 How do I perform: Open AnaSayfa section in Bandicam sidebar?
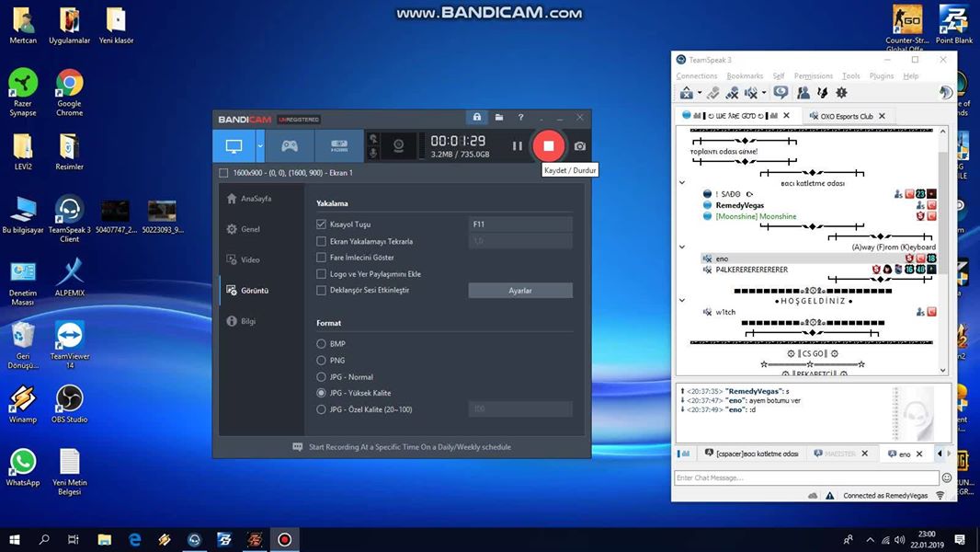tap(249, 199)
